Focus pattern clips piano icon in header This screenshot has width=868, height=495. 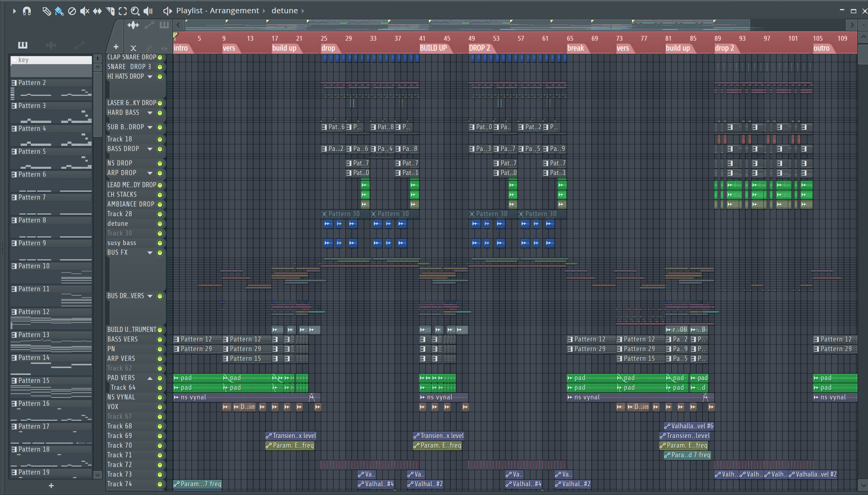click(x=164, y=25)
